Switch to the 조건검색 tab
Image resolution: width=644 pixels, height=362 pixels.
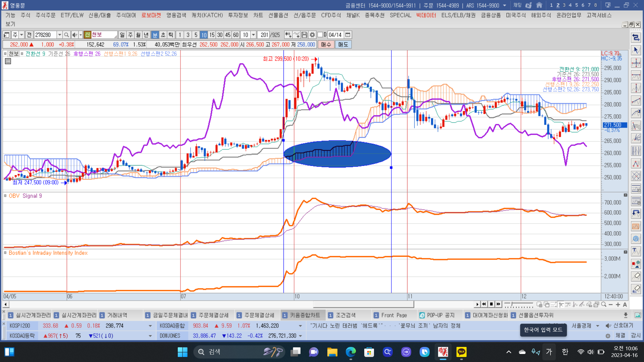click(x=345, y=315)
